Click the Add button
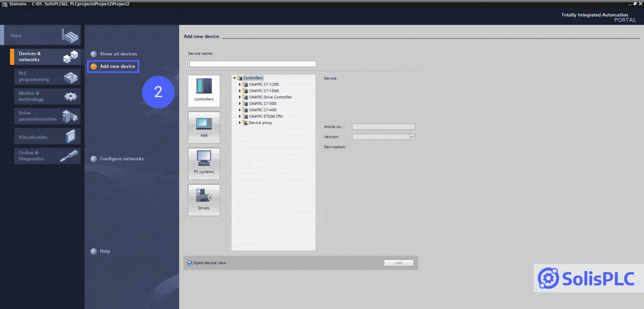This screenshot has height=309, width=644. (x=399, y=263)
